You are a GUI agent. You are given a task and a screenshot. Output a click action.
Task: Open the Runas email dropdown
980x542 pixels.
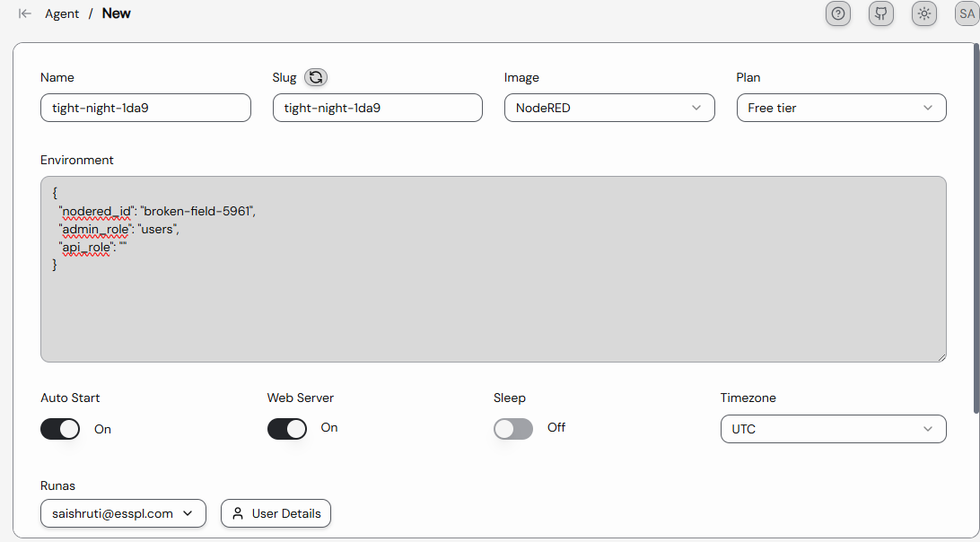[x=123, y=513]
